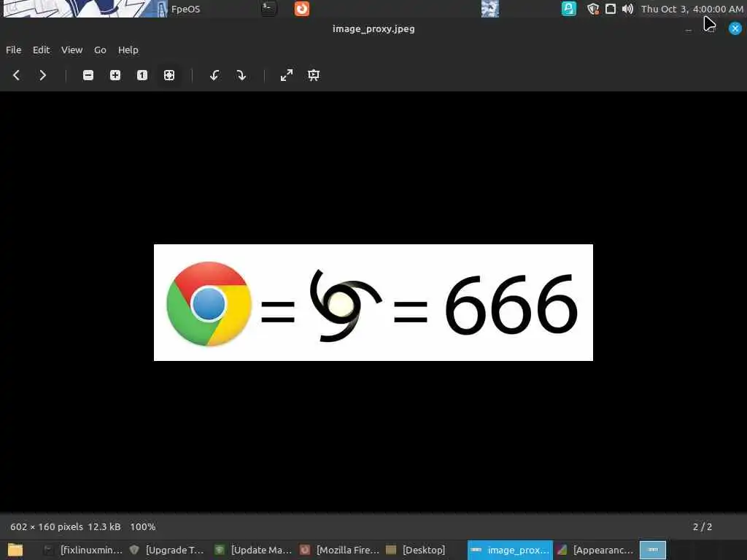Open the update shield tray icon
Image resolution: width=747 pixels, height=560 pixels.
pos(592,9)
